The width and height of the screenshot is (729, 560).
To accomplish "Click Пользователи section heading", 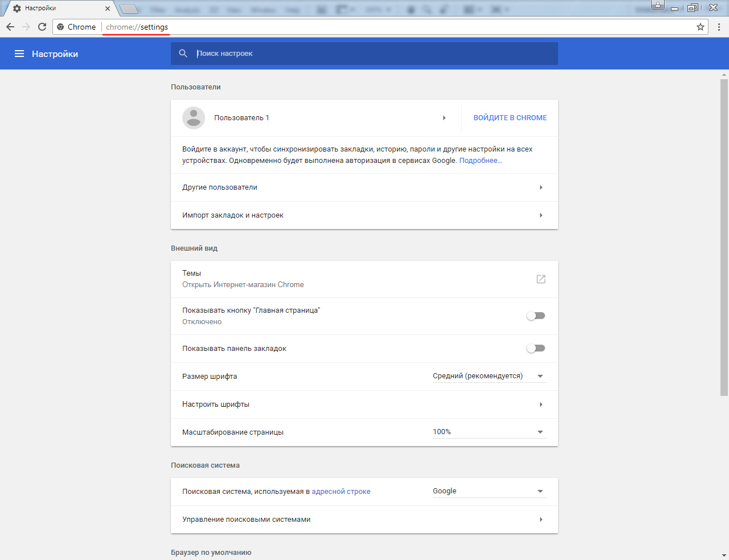I will point(196,87).
